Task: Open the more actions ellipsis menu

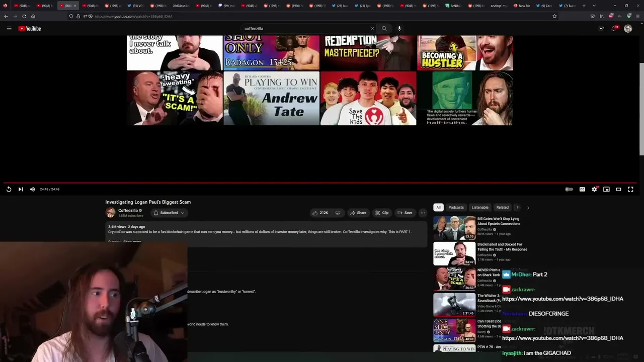Action: [423, 213]
